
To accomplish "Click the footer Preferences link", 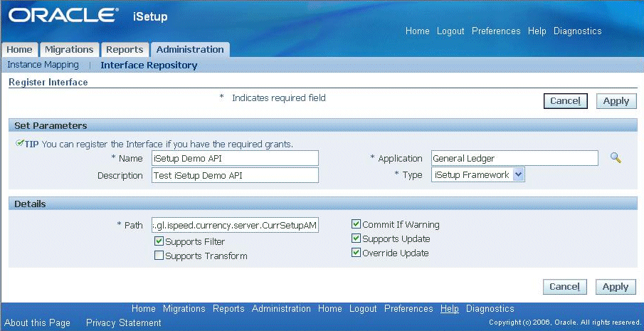I will click(x=408, y=308).
